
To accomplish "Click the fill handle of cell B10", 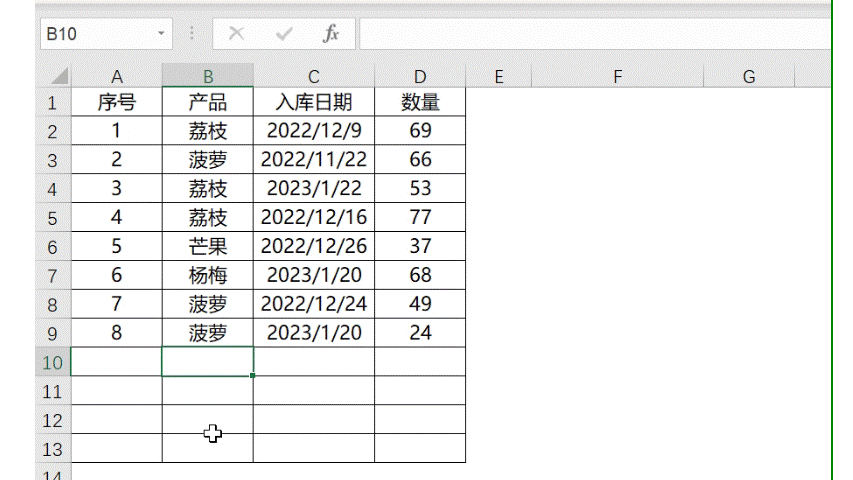I will (x=252, y=376).
